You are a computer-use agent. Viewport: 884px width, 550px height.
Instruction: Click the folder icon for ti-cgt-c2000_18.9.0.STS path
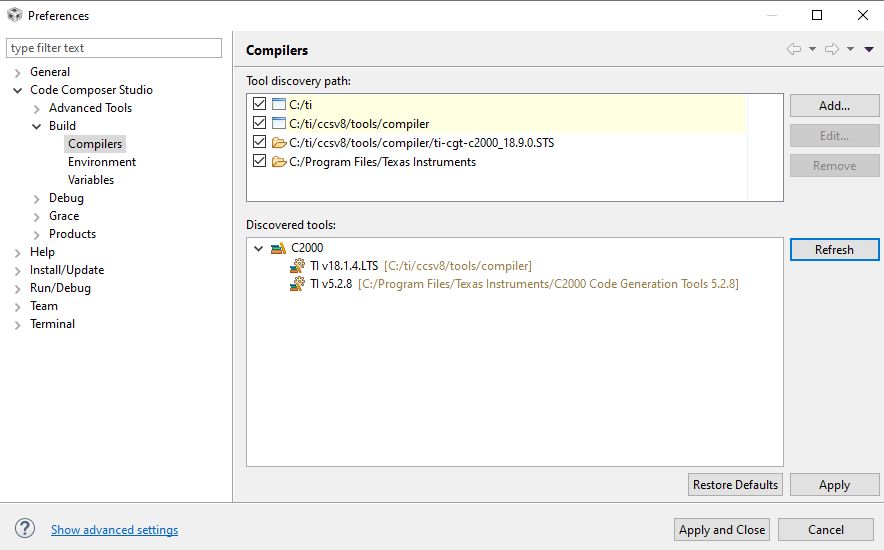[x=278, y=143]
